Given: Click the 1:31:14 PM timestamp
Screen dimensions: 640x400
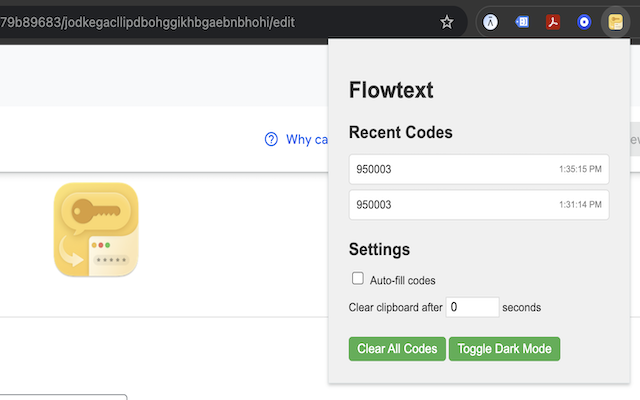Looking at the screenshot, I should [x=580, y=204].
